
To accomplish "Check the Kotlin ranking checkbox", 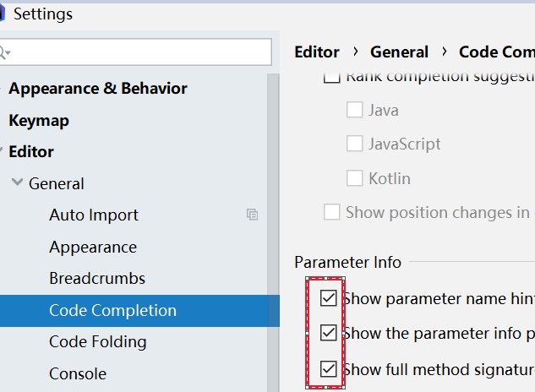I will (354, 178).
